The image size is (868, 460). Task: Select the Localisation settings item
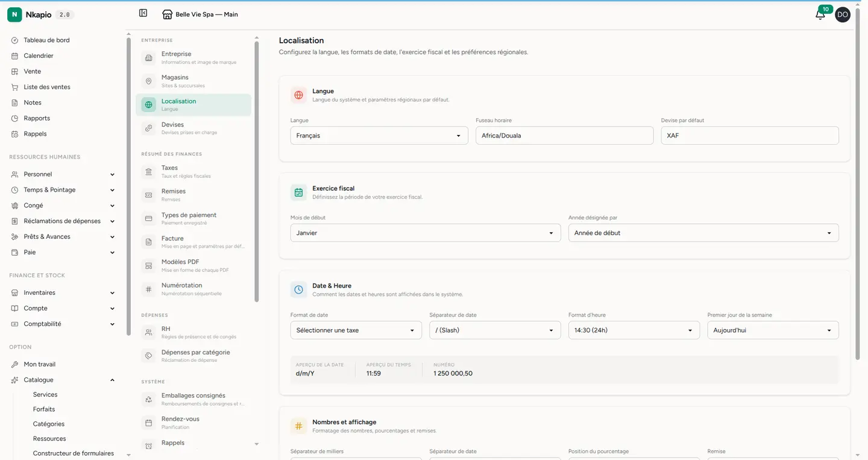coord(193,105)
